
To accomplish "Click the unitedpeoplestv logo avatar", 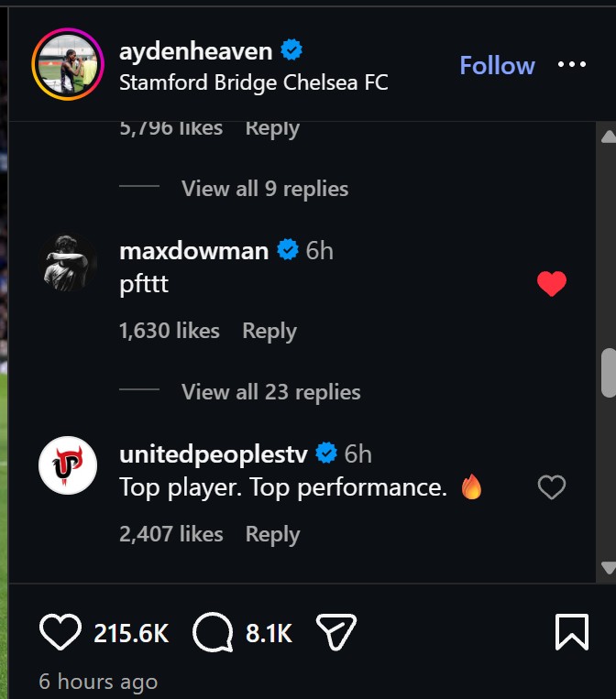I will pyautogui.click(x=67, y=466).
